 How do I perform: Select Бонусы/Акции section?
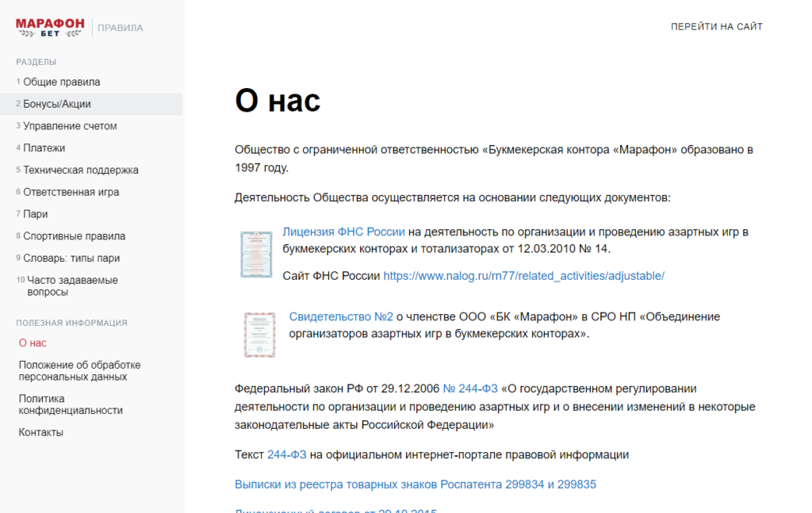(x=91, y=104)
